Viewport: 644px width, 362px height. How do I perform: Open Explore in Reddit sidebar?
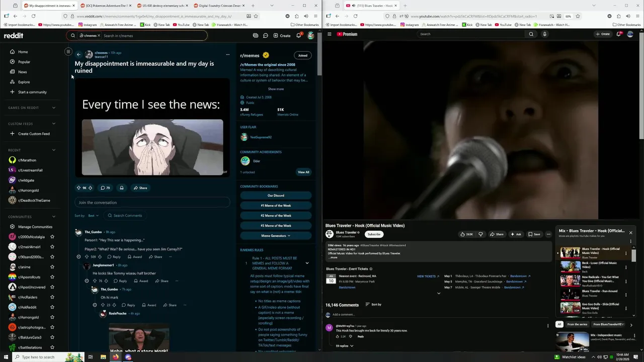coord(24,82)
